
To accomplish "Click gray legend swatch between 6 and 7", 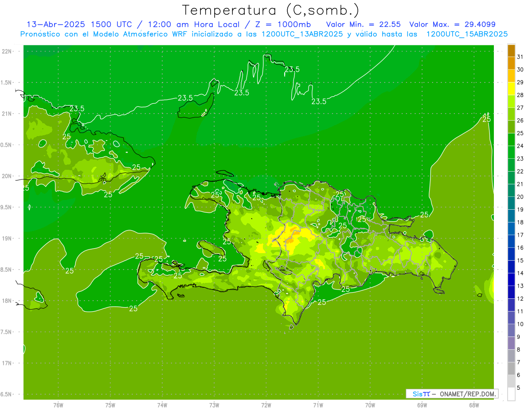I will 512,368.
